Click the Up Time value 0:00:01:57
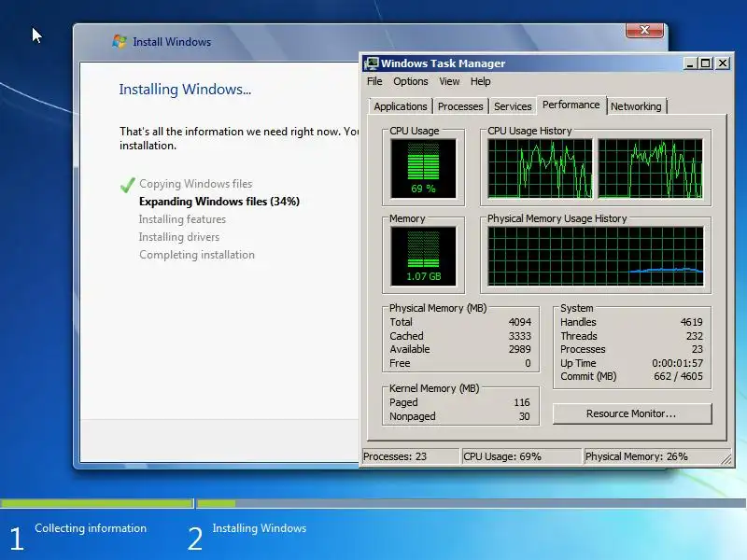747x560 pixels. pyautogui.click(x=678, y=363)
